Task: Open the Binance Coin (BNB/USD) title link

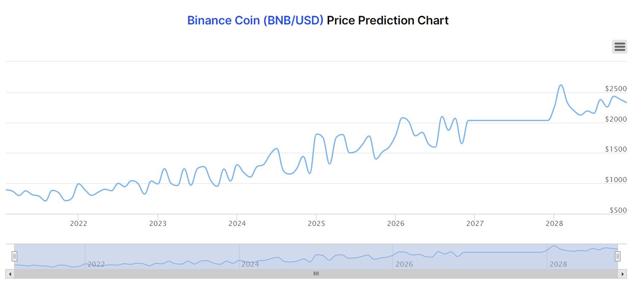Action: tap(255, 21)
